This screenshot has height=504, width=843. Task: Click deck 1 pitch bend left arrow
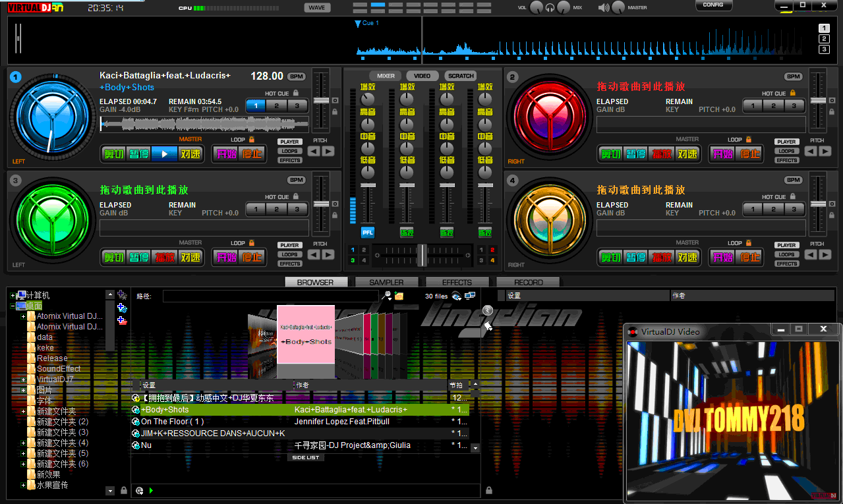[314, 152]
